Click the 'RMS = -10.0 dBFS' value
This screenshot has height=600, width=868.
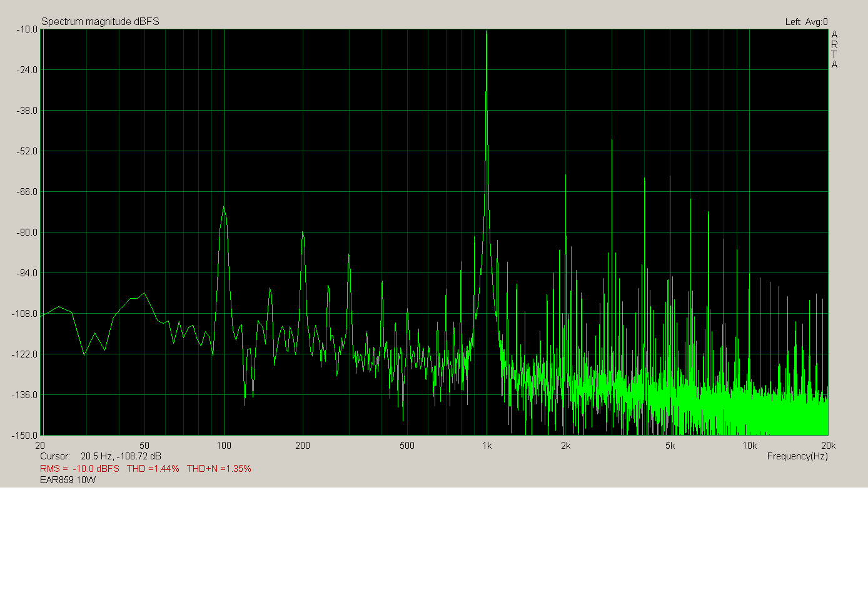coord(79,469)
